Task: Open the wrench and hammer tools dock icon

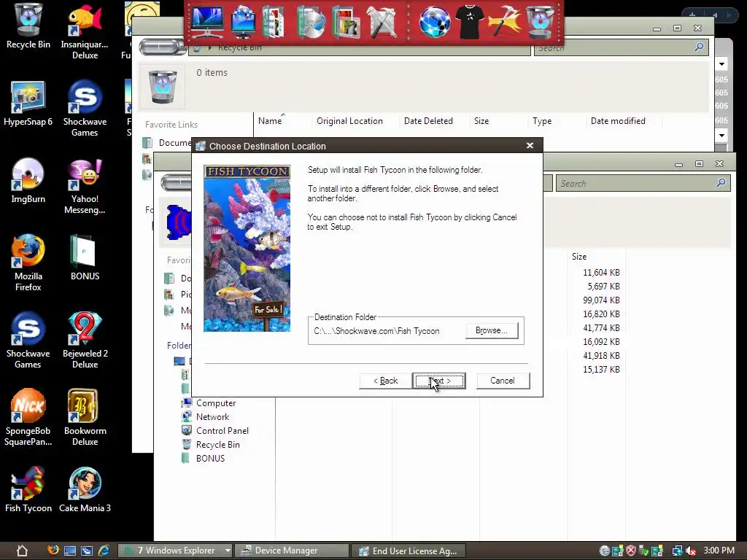Action: pyautogui.click(x=382, y=21)
